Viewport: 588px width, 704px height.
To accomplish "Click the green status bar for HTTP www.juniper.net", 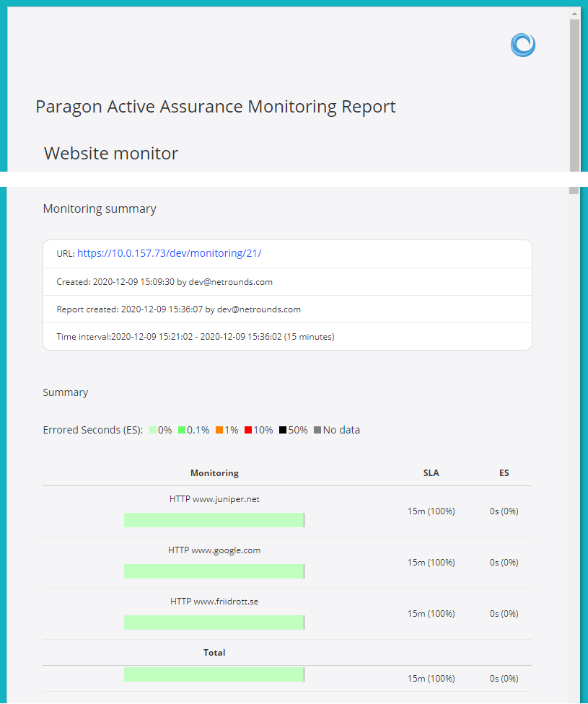I will point(214,520).
